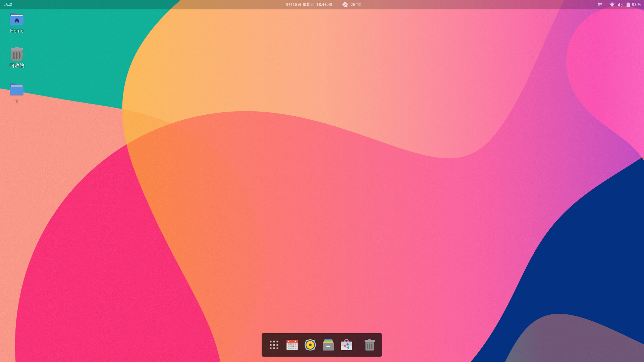Open the weather cloud icon indicator
644x362 pixels.
(345, 5)
